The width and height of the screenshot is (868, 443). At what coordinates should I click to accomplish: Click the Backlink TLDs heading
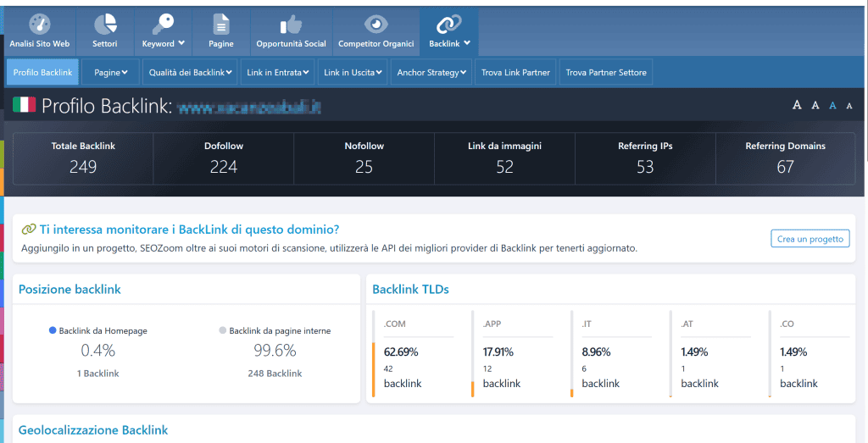[x=411, y=289]
